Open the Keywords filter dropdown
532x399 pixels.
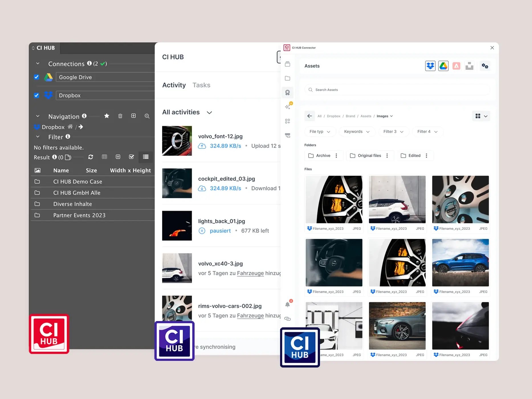pos(357,131)
